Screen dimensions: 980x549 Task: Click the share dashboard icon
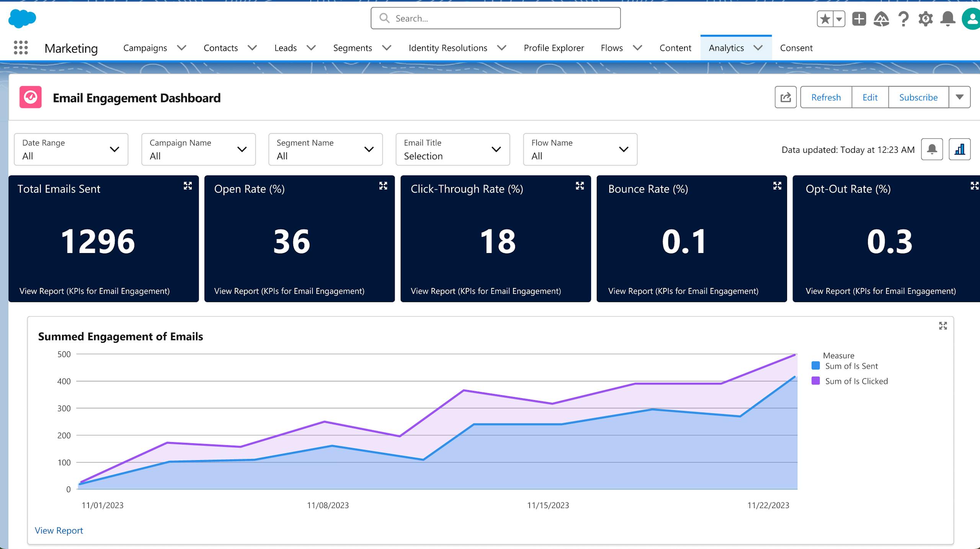(x=786, y=97)
